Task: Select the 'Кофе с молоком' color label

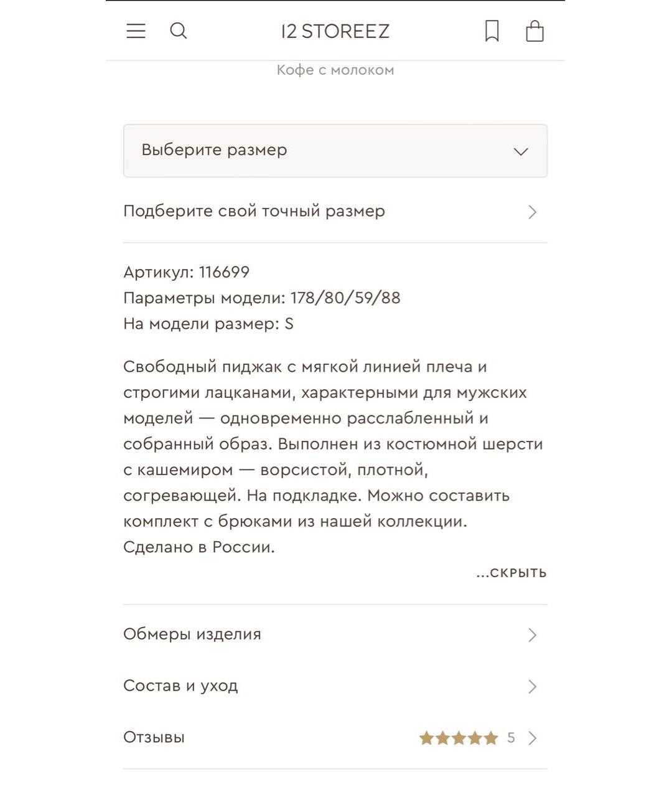Action: (x=335, y=70)
